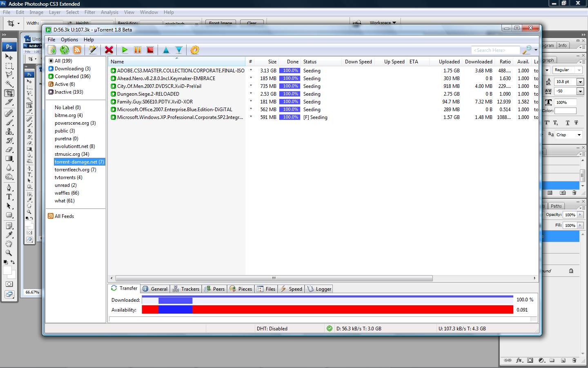Open Photoshop Image menu
This screenshot has width=588, height=368.
(x=36, y=12)
